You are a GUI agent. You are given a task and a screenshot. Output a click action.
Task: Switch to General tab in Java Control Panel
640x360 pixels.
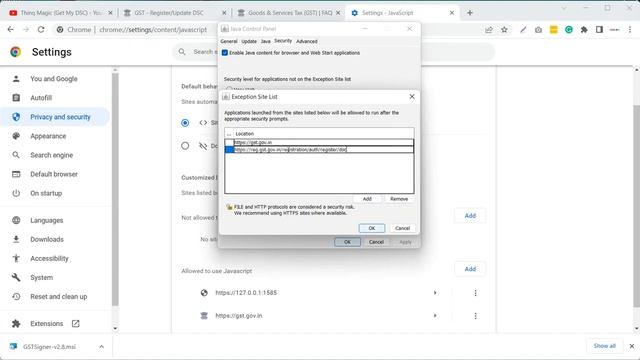(x=229, y=41)
